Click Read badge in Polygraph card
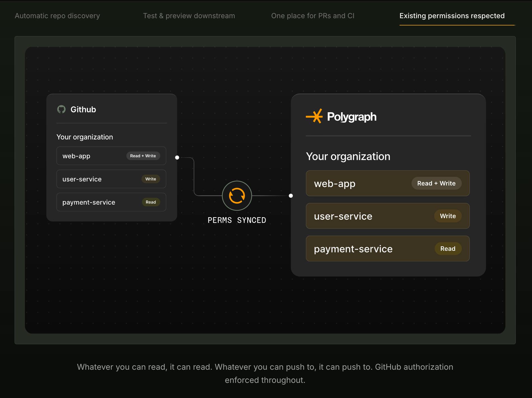 click(x=448, y=249)
